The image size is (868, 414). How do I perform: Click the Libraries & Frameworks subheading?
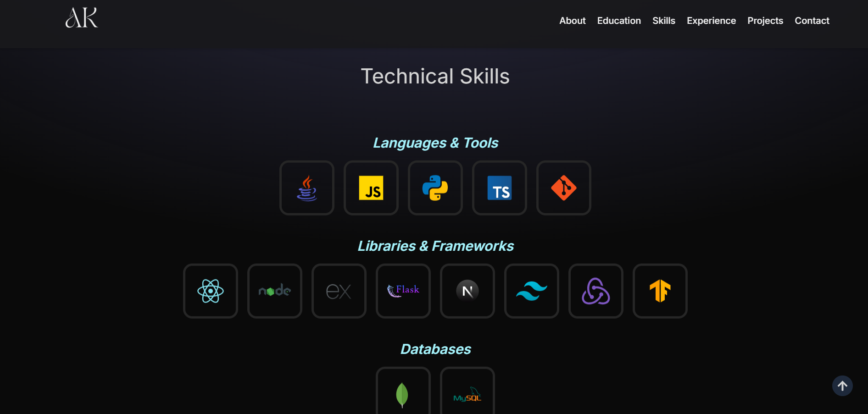435,246
